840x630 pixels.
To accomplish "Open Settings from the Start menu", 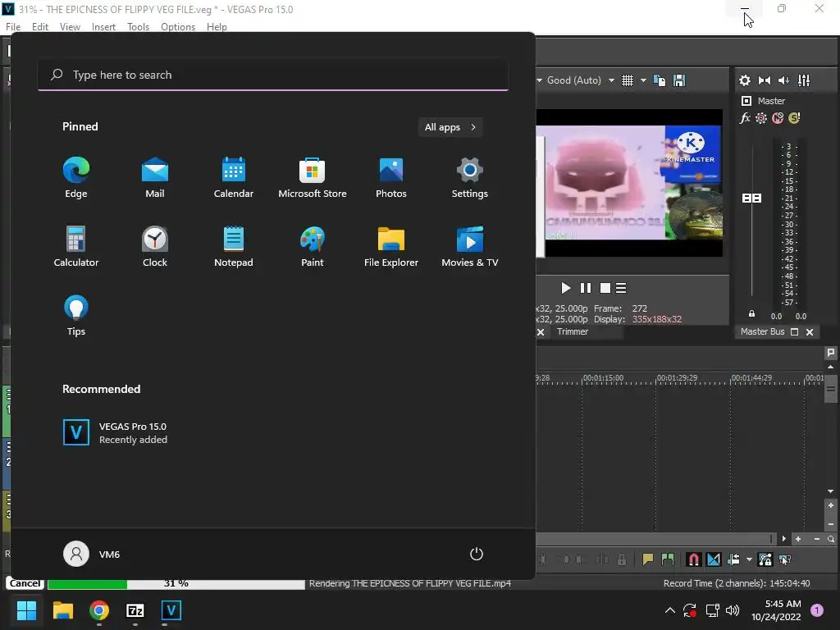I will tap(470, 178).
